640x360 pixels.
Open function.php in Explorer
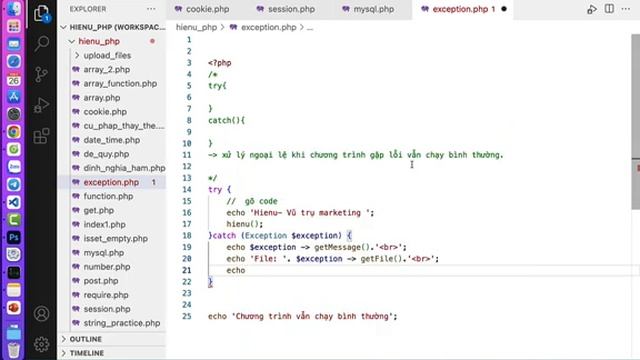pyautogui.click(x=108, y=196)
